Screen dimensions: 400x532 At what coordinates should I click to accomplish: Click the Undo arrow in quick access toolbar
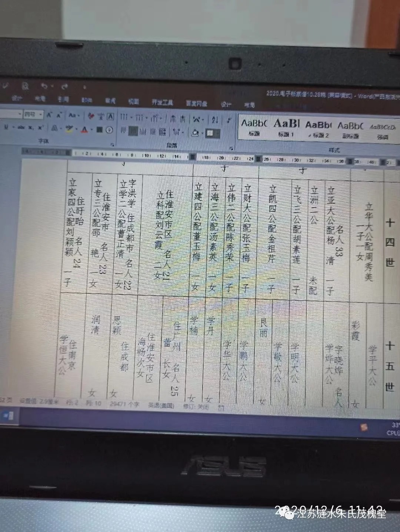tap(44, 86)
